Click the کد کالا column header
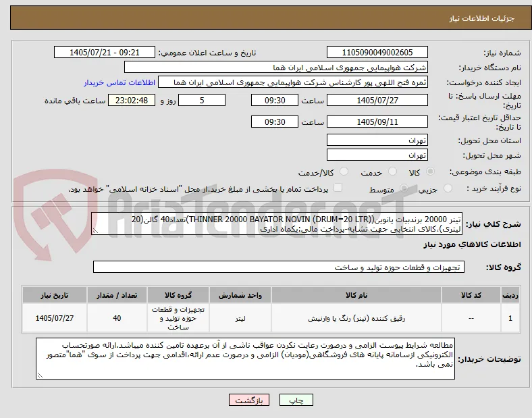Image resolution: width=532 pixels, height=418 pixels. (471, 295)
